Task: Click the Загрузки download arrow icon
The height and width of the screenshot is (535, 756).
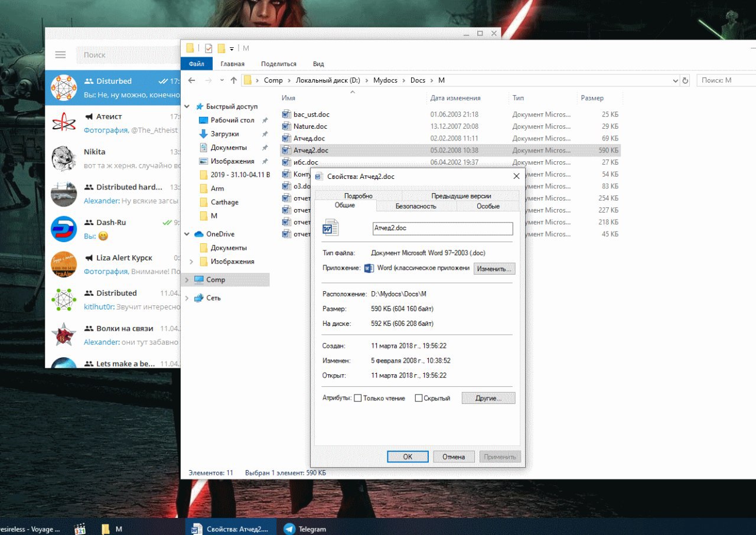Action: [203, 134]
